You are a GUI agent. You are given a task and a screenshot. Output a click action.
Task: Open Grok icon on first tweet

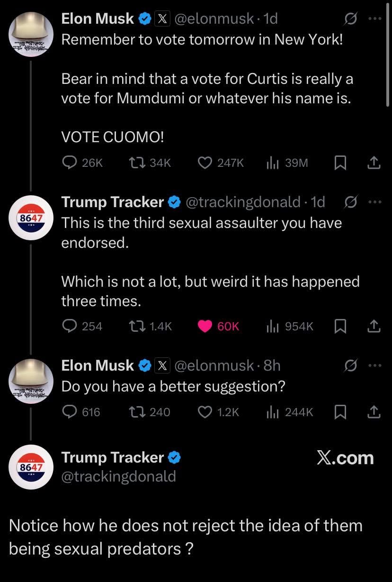[350, 19]
